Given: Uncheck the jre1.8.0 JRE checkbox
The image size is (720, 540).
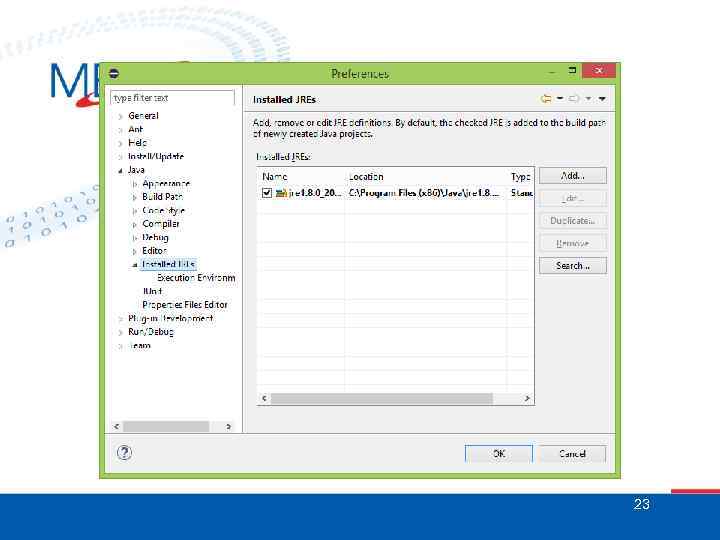Looking at the screenshot, I should 267,193.
